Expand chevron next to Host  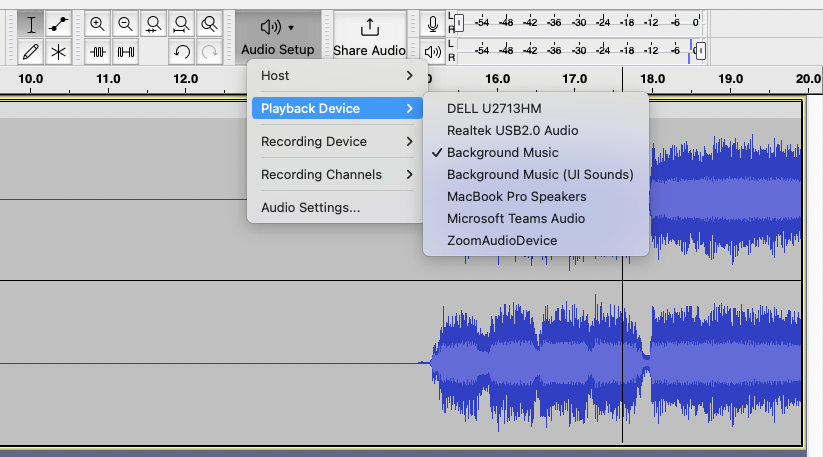pyautogui.click(x=409, y=76)
